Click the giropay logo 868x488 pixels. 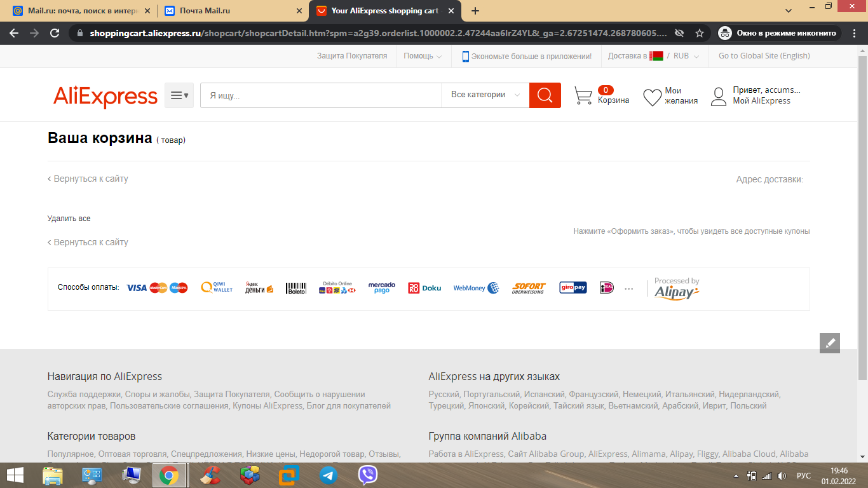pos(573,288)
